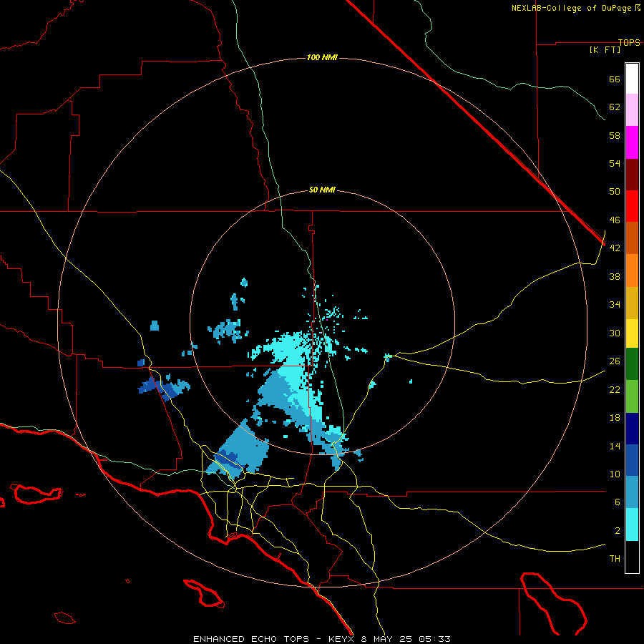This screenshot has height=644, width=644.
Task: Click the '2' scale label
Action: (618, 531)
